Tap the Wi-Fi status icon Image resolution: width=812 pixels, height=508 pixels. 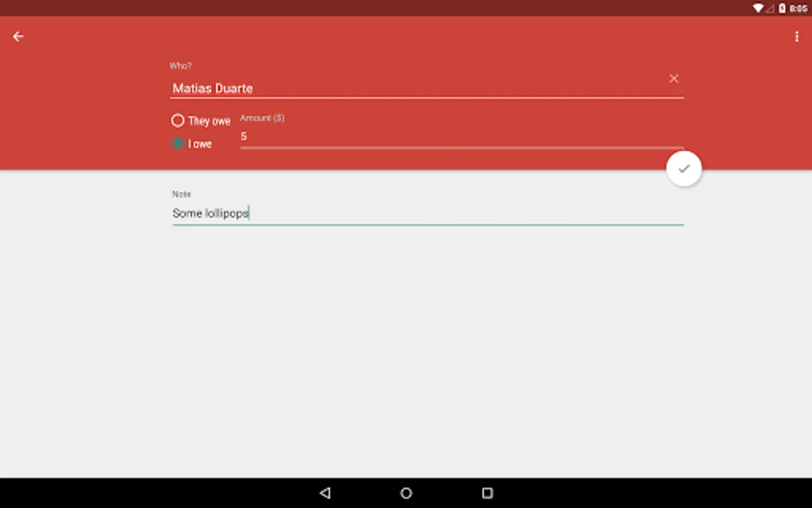[758, 8]
